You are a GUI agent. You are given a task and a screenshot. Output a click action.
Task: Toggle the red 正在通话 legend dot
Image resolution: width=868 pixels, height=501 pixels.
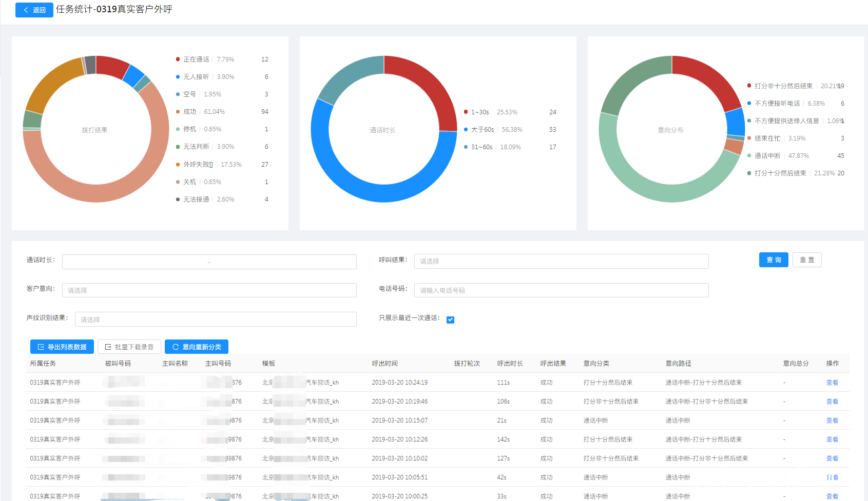tap(178, 59)
